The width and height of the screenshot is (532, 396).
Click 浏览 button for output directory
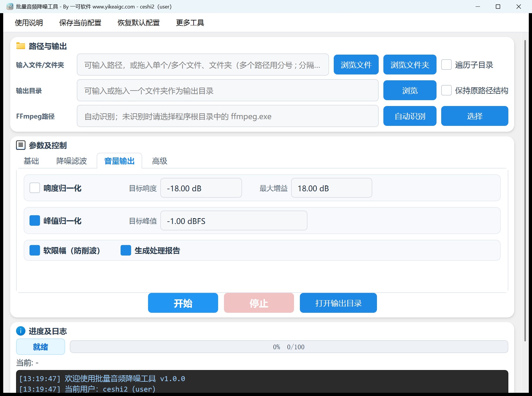pos(410,90)
